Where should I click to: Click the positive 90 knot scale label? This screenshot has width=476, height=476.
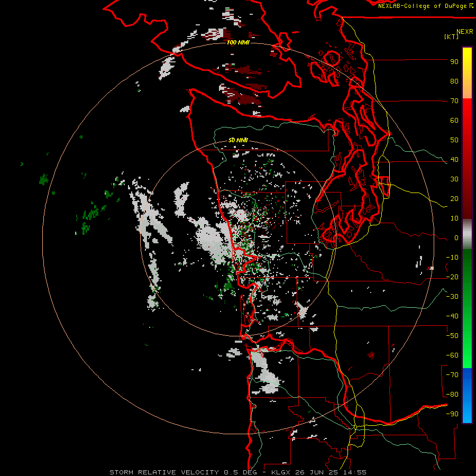pos(454,62)
